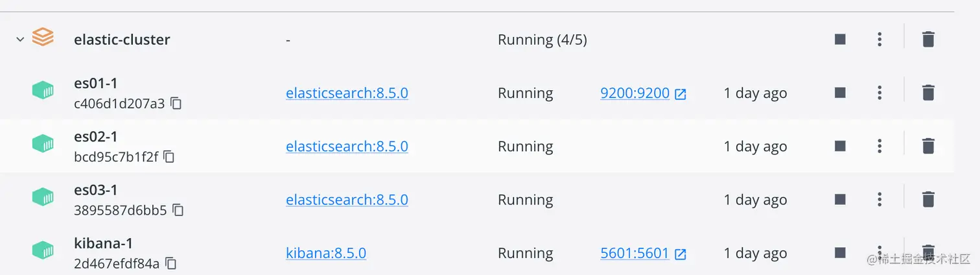Image resolution: width=980 pixels, height=275 pixels.
Task: Open more options for elastic-cluster
Action: (x=879, y=40)
